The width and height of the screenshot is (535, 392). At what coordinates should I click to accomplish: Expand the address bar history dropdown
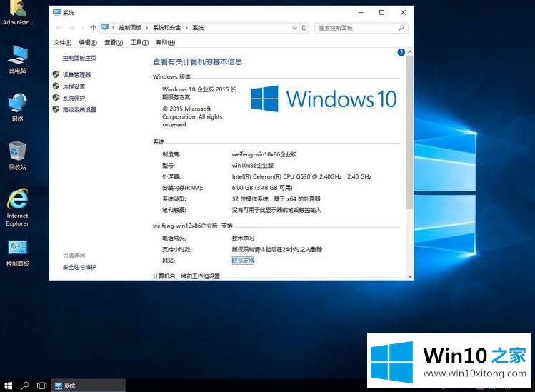(x=295, y=28)
